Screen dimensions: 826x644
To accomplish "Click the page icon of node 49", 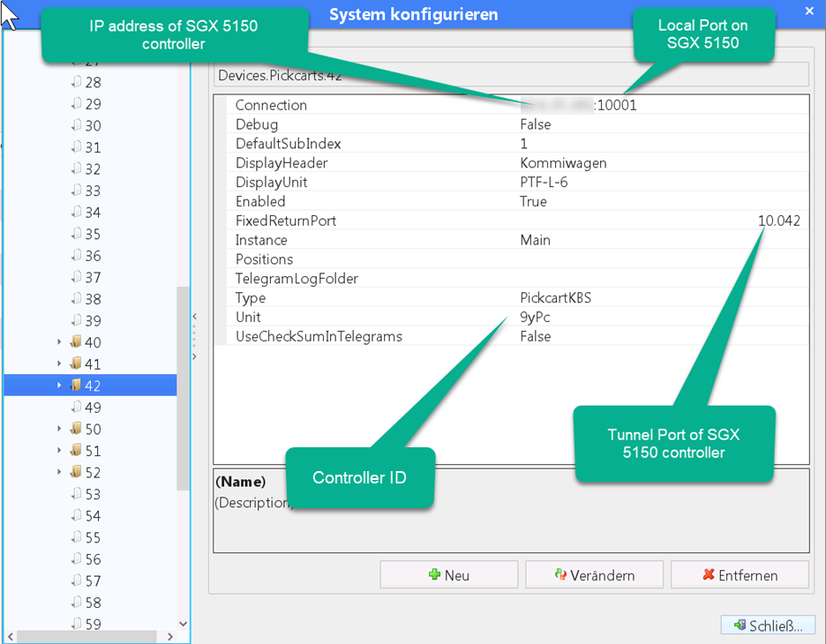I will (77, 407).
